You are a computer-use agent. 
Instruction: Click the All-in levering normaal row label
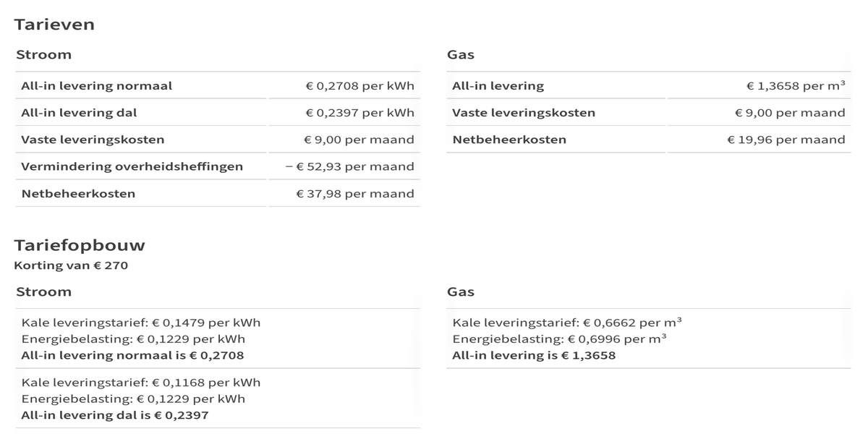[96, 86]
